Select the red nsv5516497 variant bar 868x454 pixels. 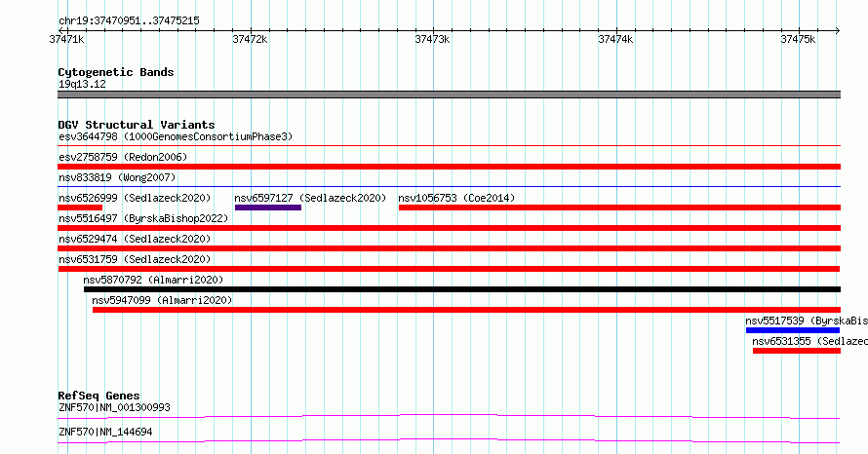pyautogui.click(x=449, y=228)
